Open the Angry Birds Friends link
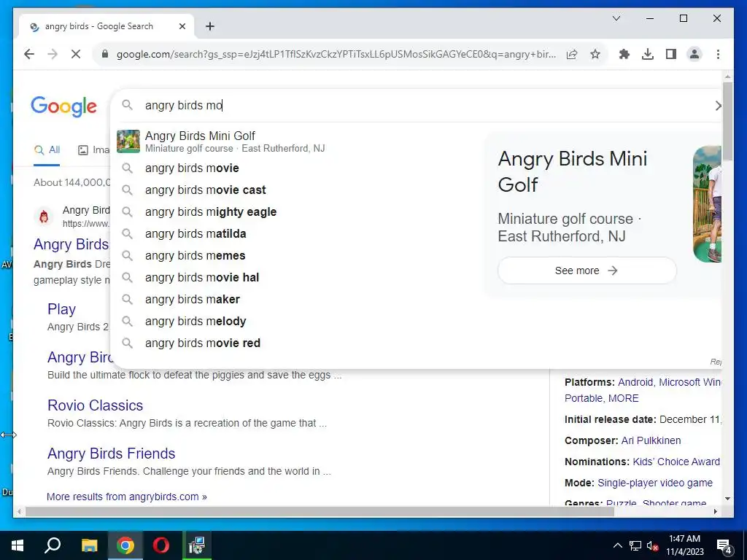The image size is (747, 560). pyautogui.click(x=112, y=454)
